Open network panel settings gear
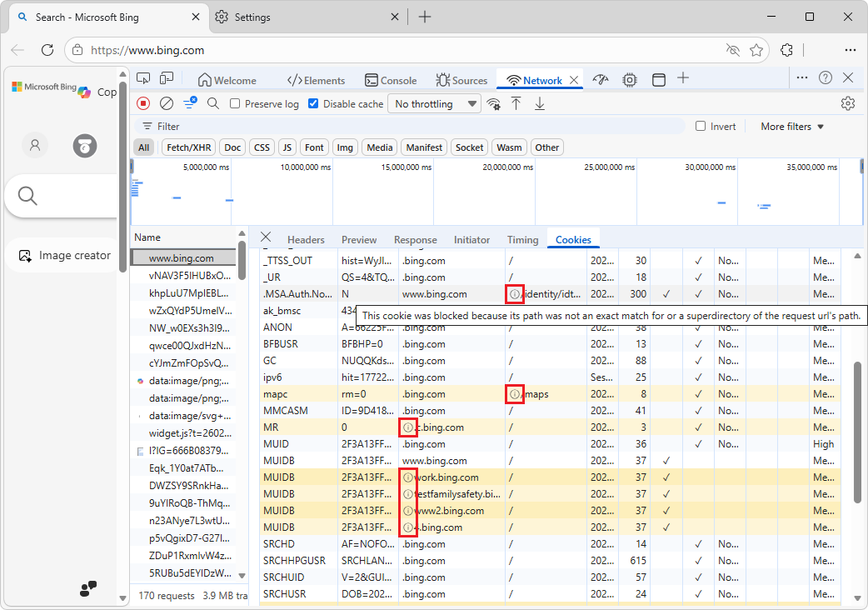Viewport: 868px width, 610px height. click(847, 103)
